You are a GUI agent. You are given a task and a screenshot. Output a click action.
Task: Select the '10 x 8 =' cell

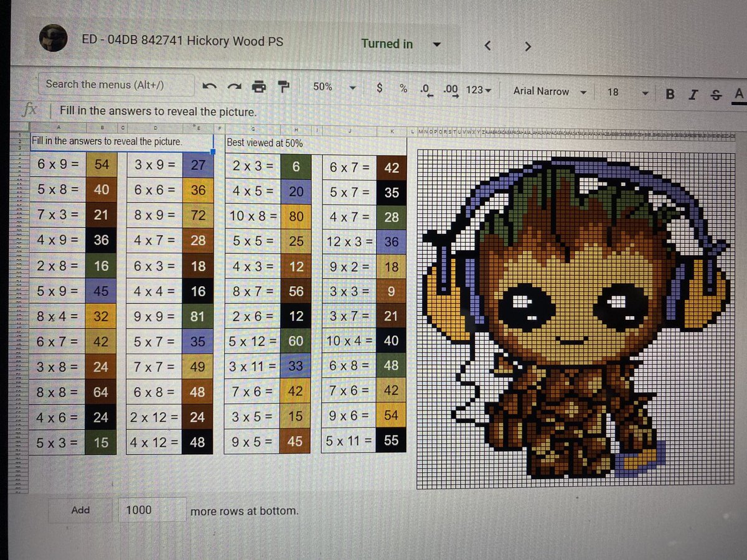(253, 217)
